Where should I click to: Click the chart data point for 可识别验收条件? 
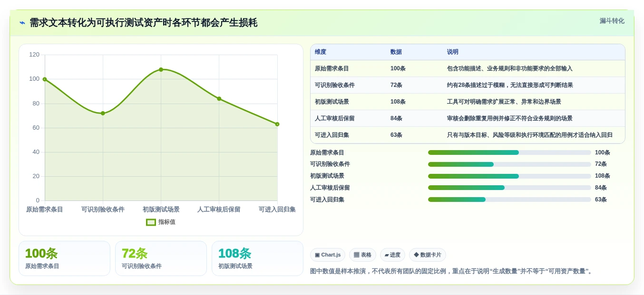point(103,113)
